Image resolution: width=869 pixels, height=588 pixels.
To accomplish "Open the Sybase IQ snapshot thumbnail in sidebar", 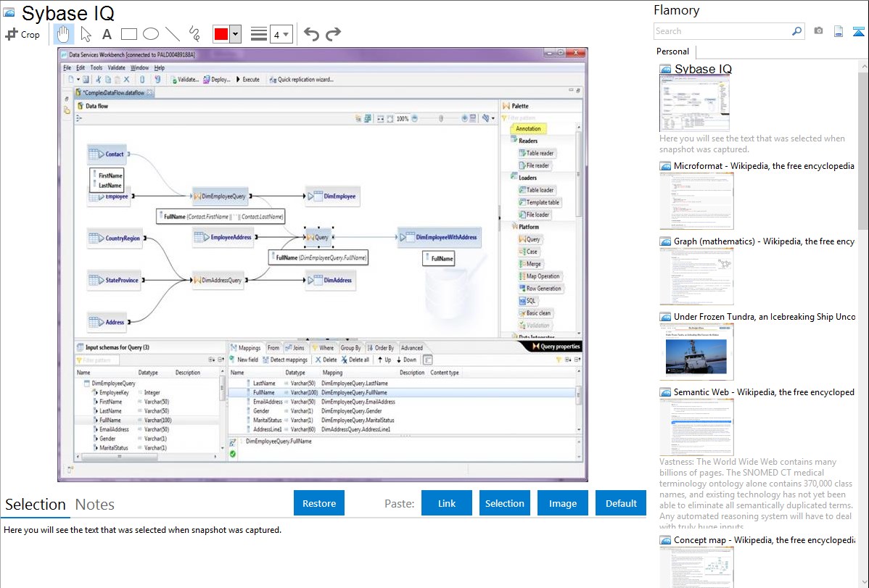I will (x=694, y=103).
